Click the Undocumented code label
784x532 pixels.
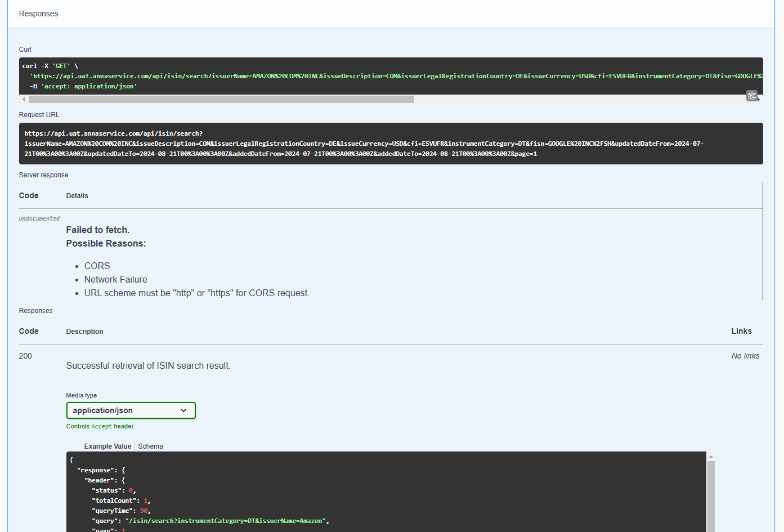(39, 218)
